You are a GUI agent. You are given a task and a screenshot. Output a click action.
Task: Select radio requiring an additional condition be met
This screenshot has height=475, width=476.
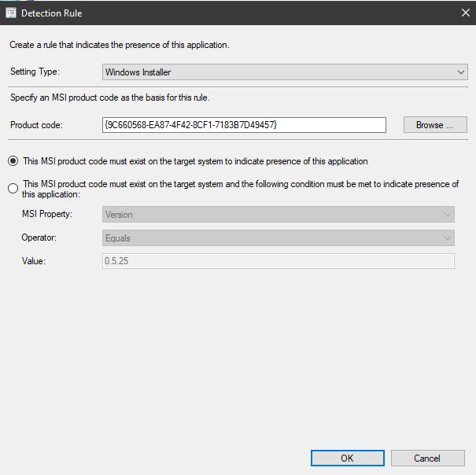(13, 188)
